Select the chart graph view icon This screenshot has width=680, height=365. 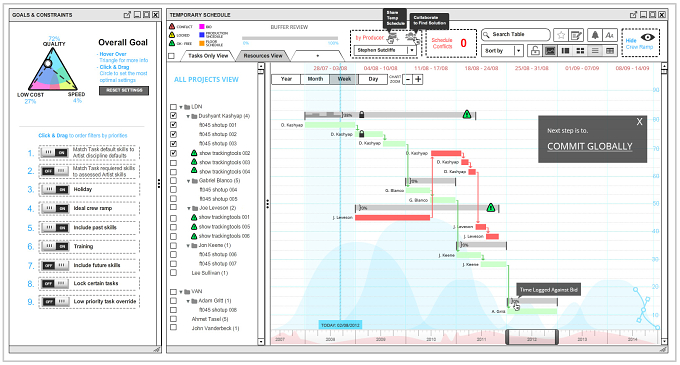point(550,51)
